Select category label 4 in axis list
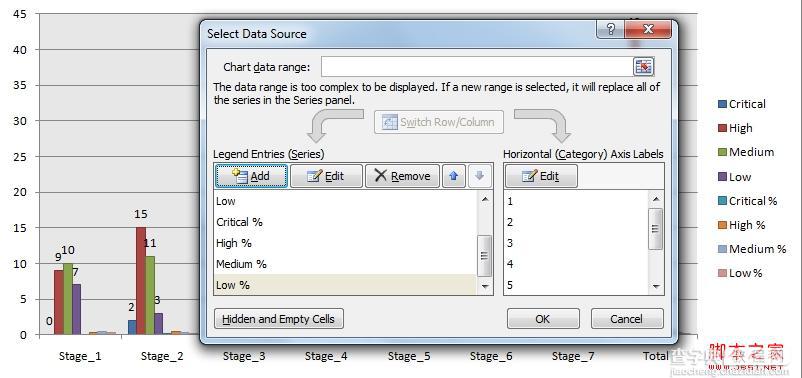 point(576,264)
